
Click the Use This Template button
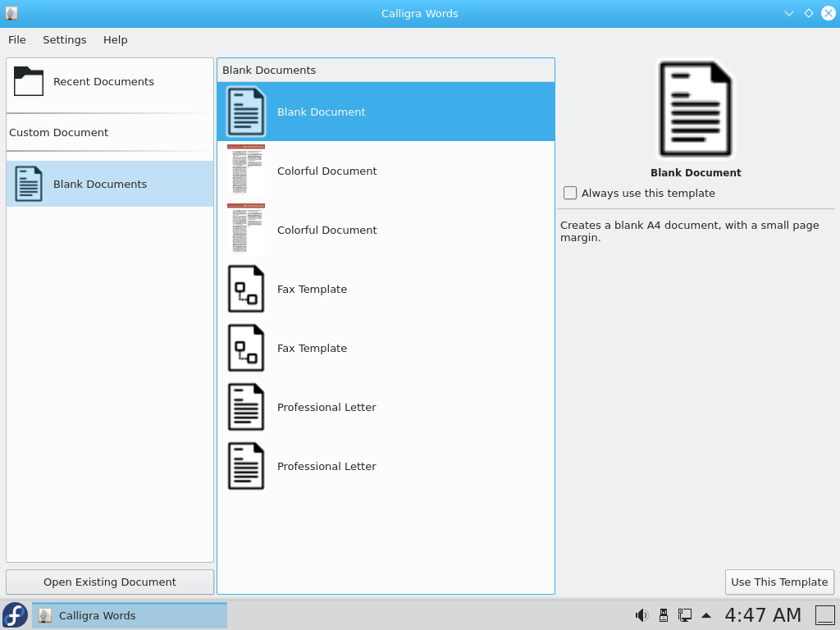pos(779,582)
